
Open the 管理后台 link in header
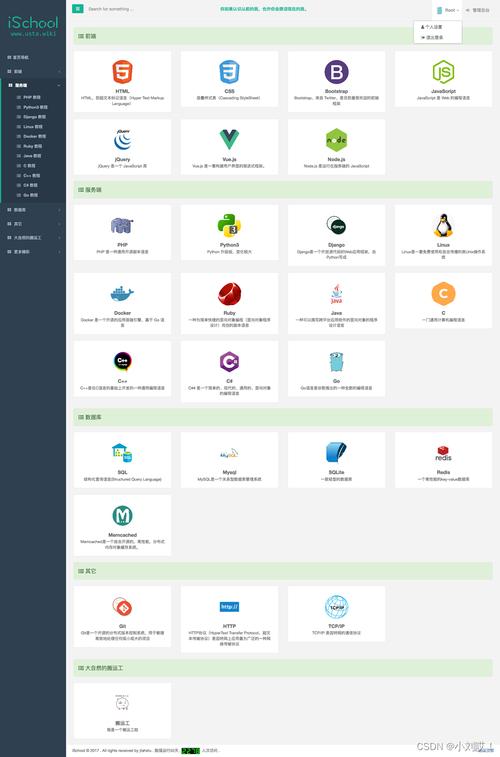coord(478,10)
